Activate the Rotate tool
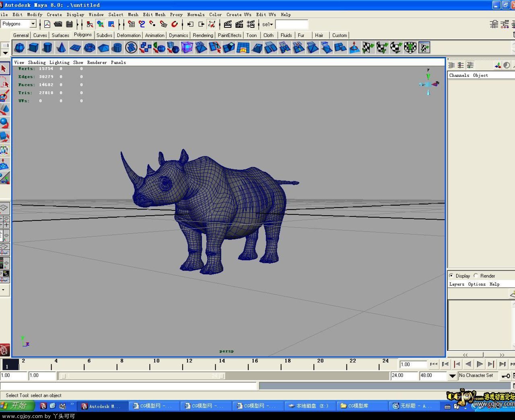Viewport: 515px width, 420px height. pyautogui.click(x=4, y=123)
